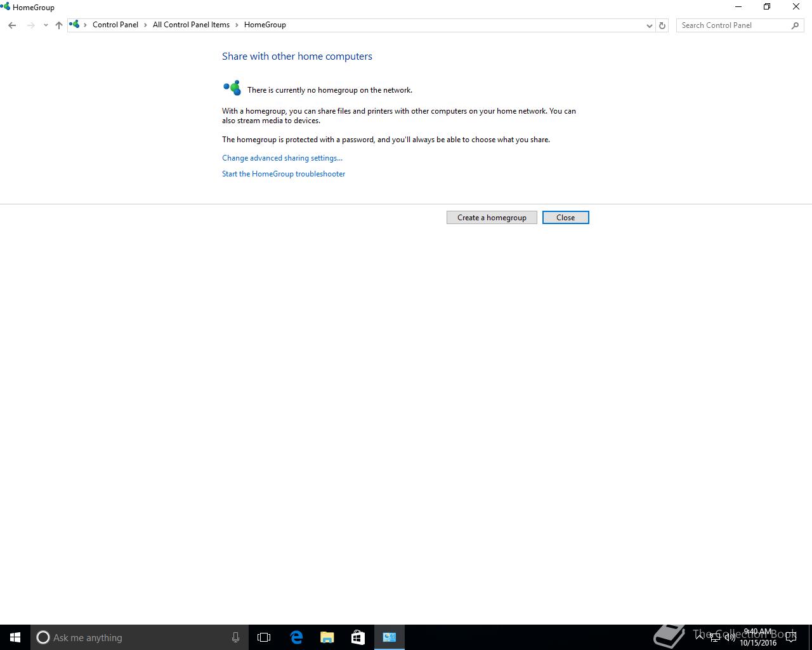Select Control Panel breadcrumb
The image size is (812, 650).
(x=115, y=25)
